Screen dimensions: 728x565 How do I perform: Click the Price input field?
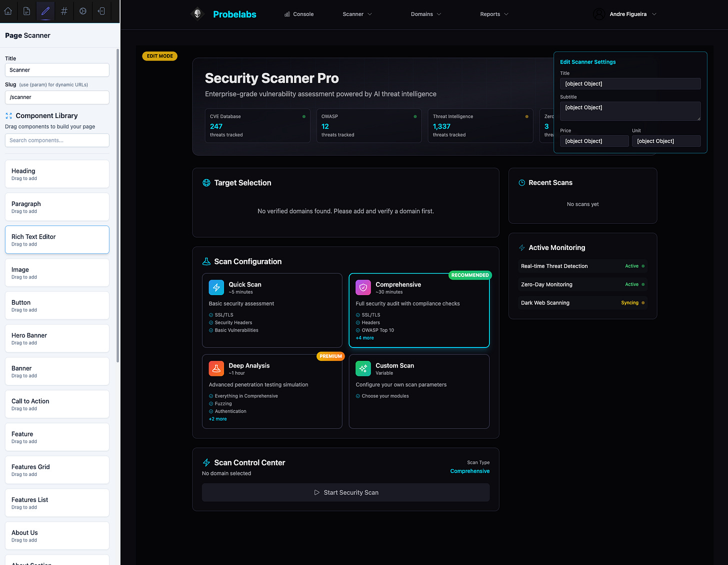pyautogui.click(x=594, y=141)
